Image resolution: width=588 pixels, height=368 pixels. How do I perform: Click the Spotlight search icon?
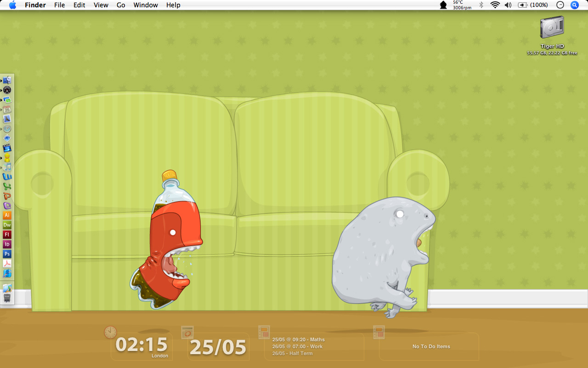(x=574, y=5)
